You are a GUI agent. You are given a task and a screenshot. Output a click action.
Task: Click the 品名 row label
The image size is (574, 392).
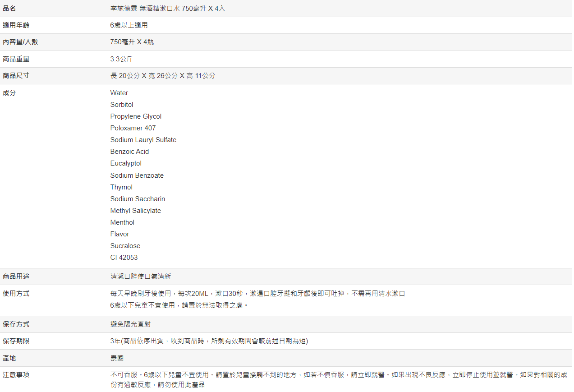pyautogui.click(x=9, y=9)
